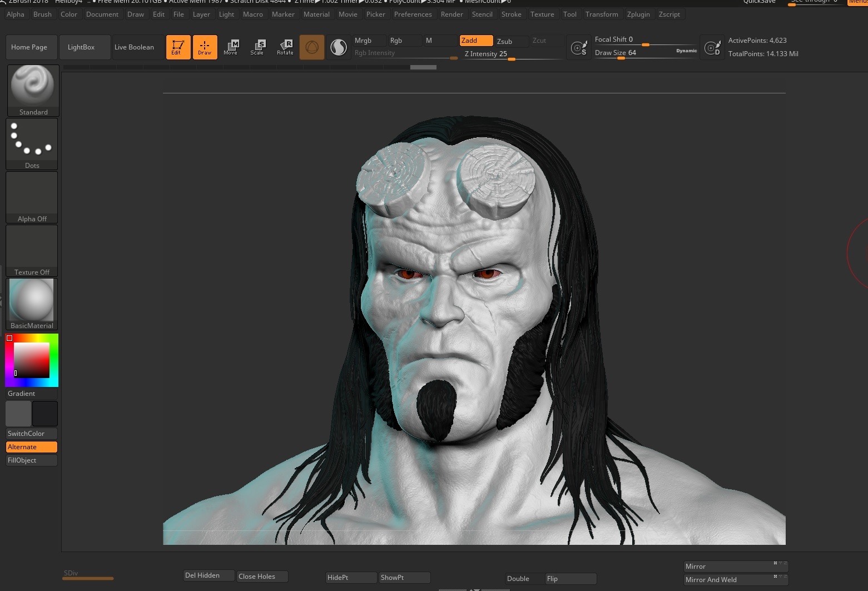The image size is (868, 591).
Task: Select the Scale tool icon
Action: [x=257, y=47]
